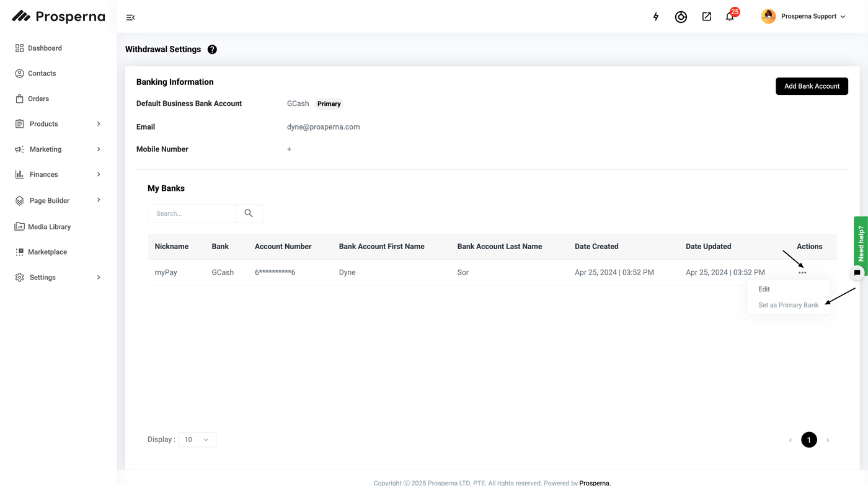
Task: Click the email dyne@prosperna.com
Action: (x=323, y=127)
